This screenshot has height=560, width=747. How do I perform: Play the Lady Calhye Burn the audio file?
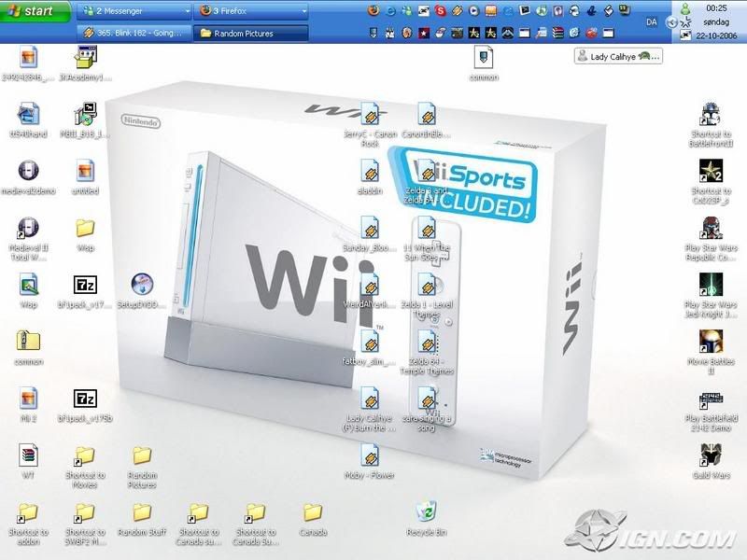tap(370, 410)
